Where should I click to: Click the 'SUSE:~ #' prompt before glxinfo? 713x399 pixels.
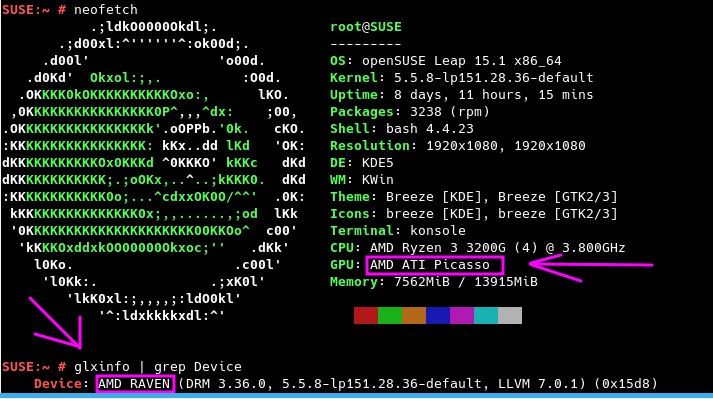(34, 367)
